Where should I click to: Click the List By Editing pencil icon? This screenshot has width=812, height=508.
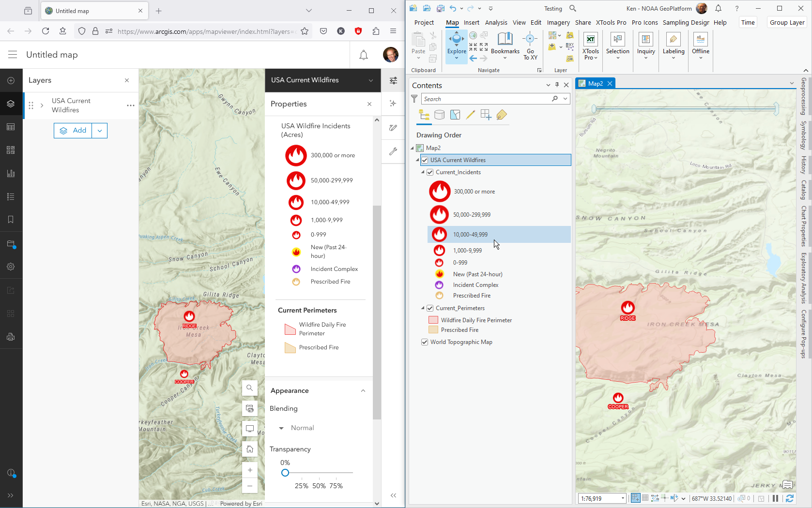(470, 115)
